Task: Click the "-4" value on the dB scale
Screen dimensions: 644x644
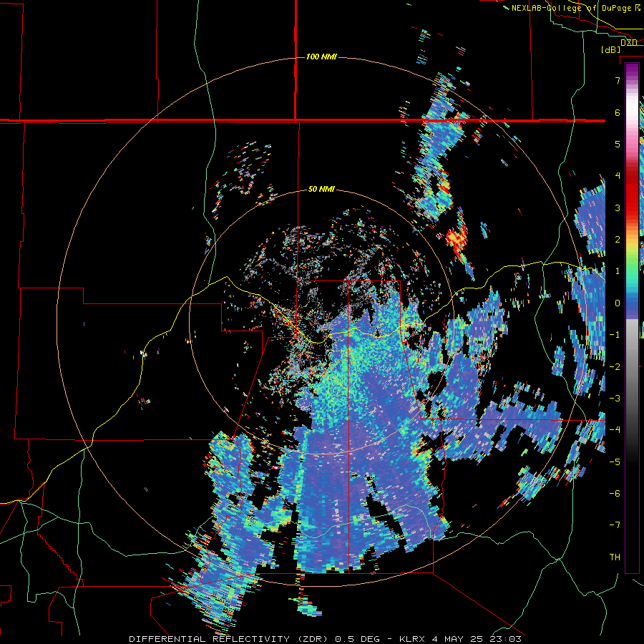Action: click(615, 430)
